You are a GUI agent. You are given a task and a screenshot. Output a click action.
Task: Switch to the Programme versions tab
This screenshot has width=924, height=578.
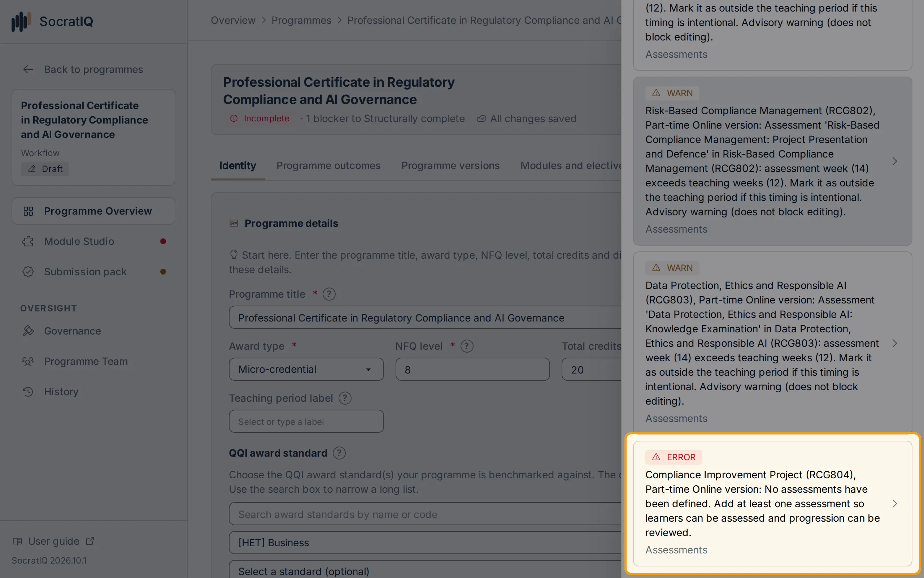coord(450,165)
